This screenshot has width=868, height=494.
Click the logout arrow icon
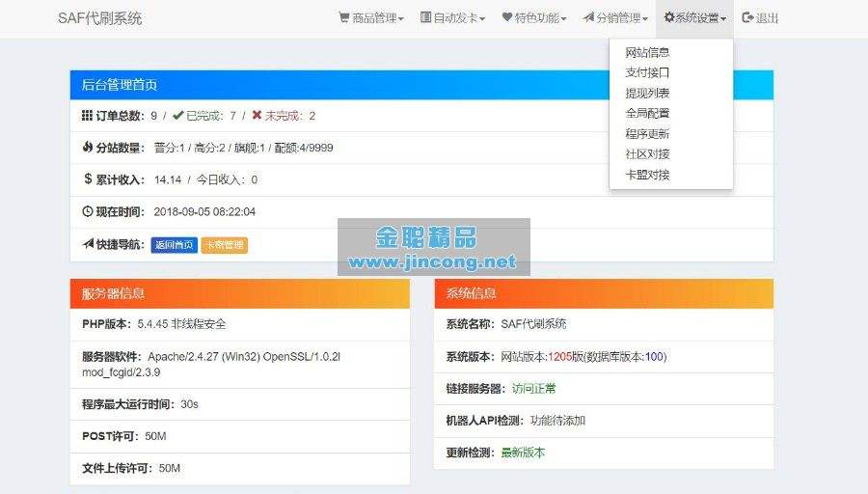[x=747, y=17]
